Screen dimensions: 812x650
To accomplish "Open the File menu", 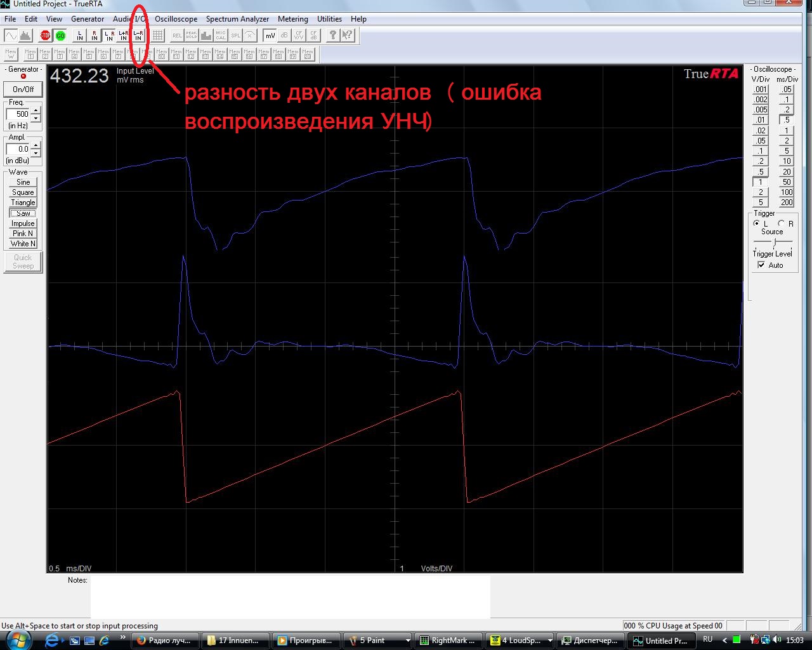I will [10, 19].
